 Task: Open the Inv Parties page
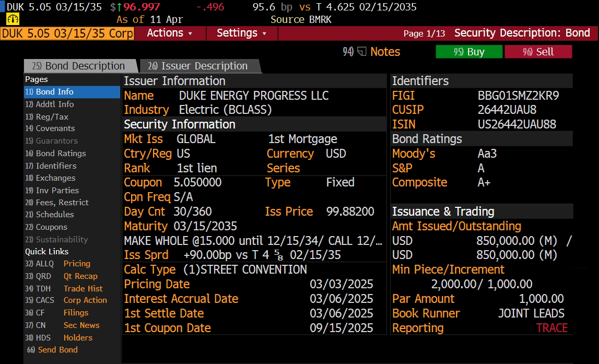click(52, 190)
